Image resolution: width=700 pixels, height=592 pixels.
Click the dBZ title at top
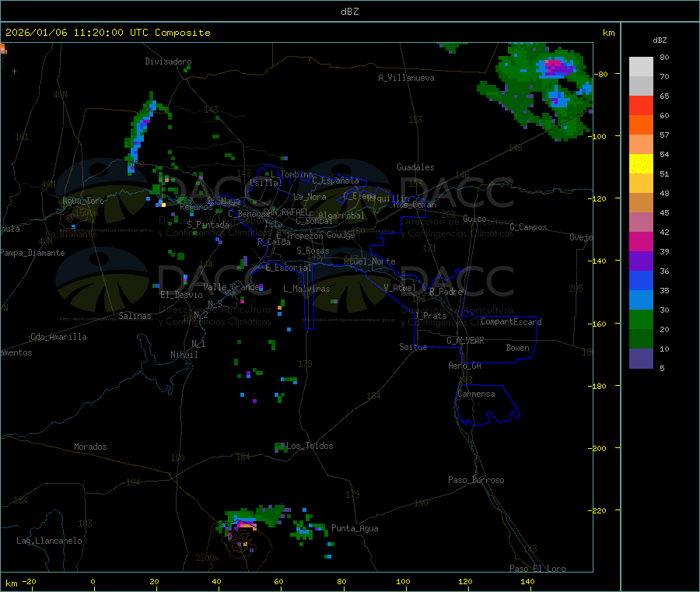[x=349, y=11]
